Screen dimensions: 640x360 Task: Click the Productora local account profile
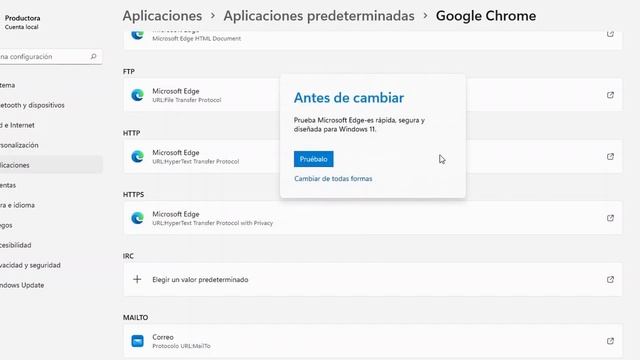[x=22, y=22]
